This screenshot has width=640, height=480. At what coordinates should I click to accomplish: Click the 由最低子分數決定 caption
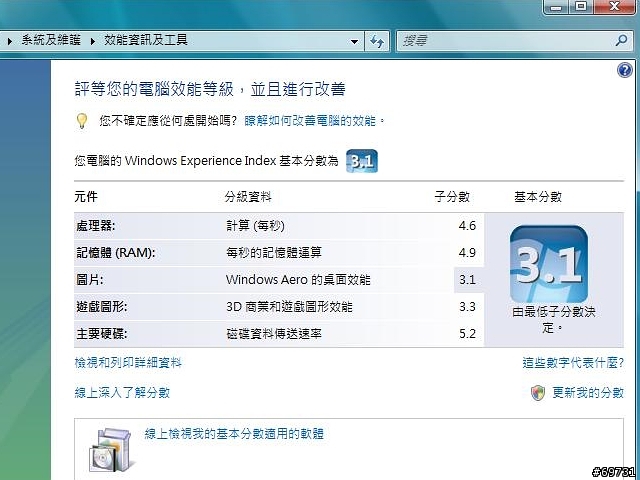coord(553,320)
